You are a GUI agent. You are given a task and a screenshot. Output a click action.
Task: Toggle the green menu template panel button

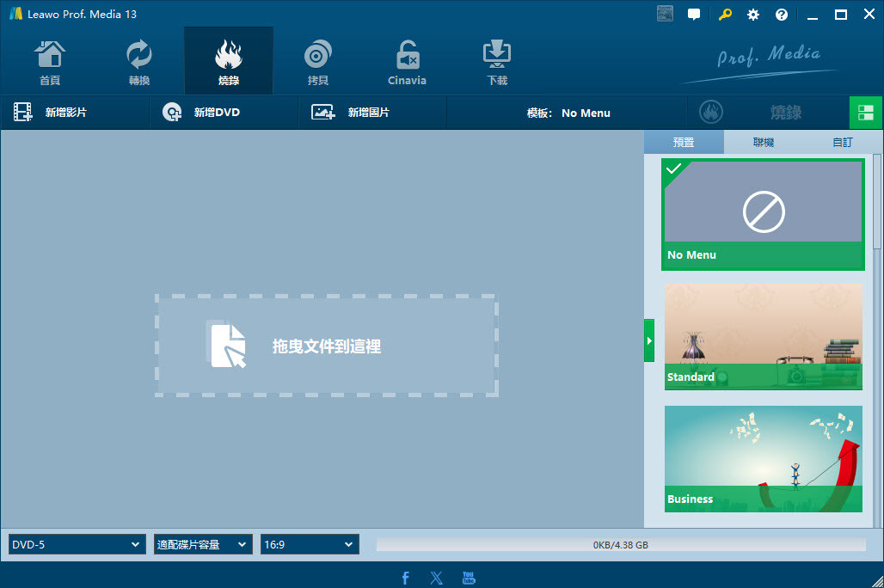[x=866, y=113]
